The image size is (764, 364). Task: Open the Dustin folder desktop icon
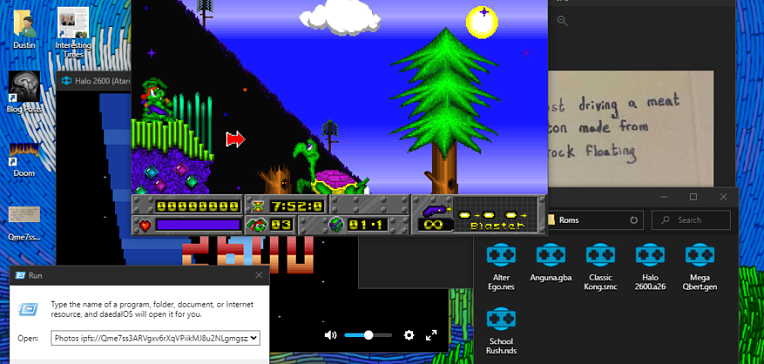(x=24, y=29)
